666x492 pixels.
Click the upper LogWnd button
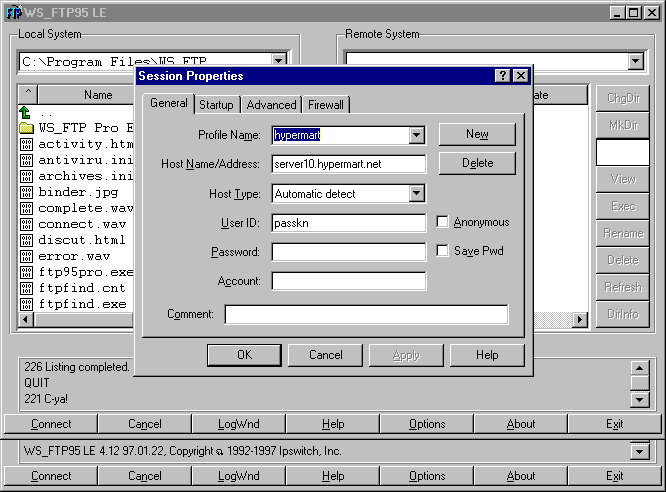coord(239,424)
